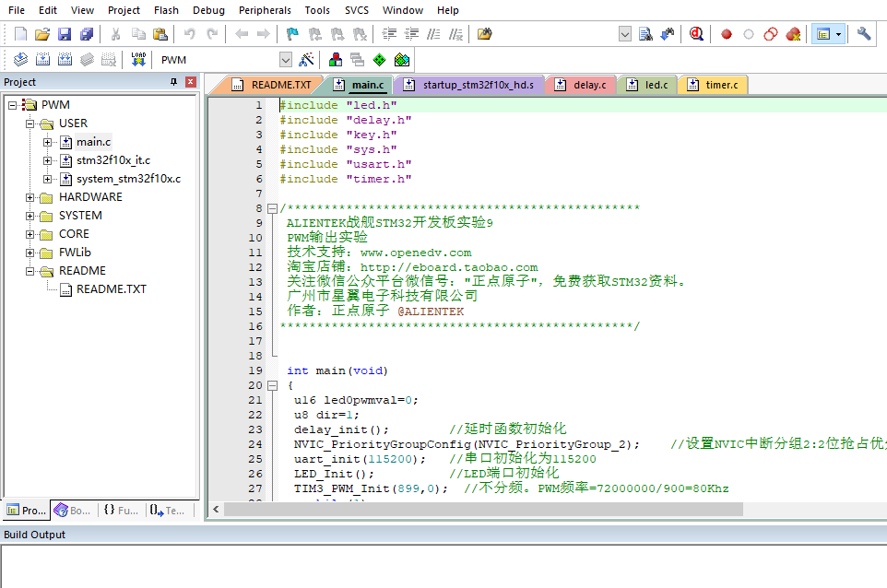The width and height of the screenshot is (887, 588).
Task: Fold the main function body at line 20
Action: [x=272, y=385]
